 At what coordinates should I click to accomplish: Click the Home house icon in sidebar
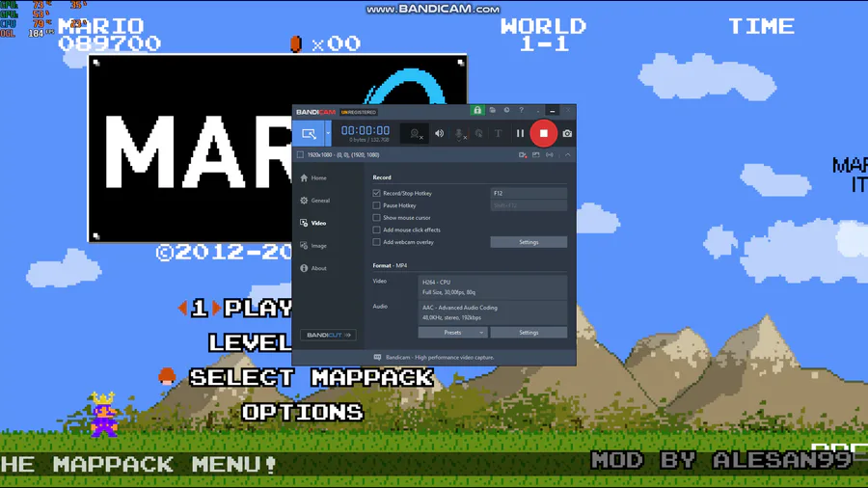[x=304, y=178]
